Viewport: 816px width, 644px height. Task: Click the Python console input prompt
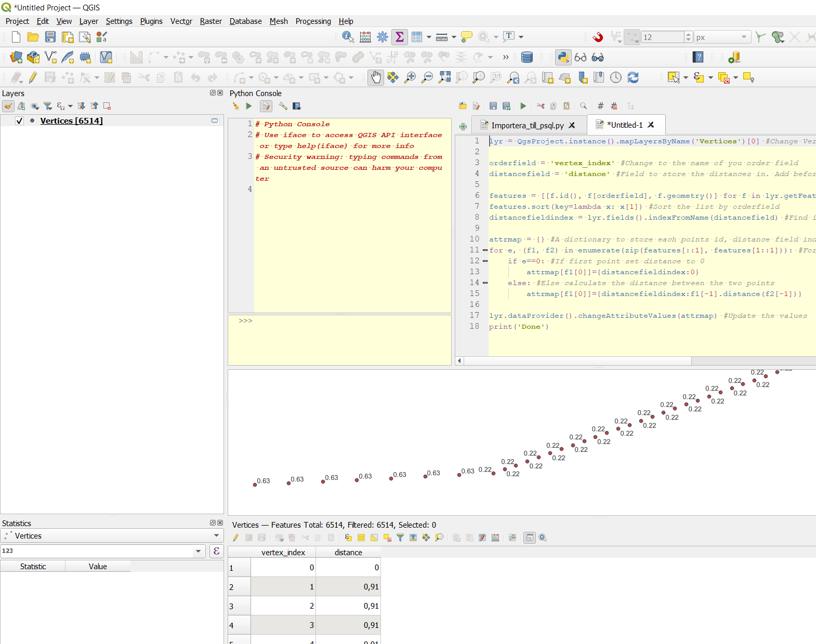click(x=339, y=340)
